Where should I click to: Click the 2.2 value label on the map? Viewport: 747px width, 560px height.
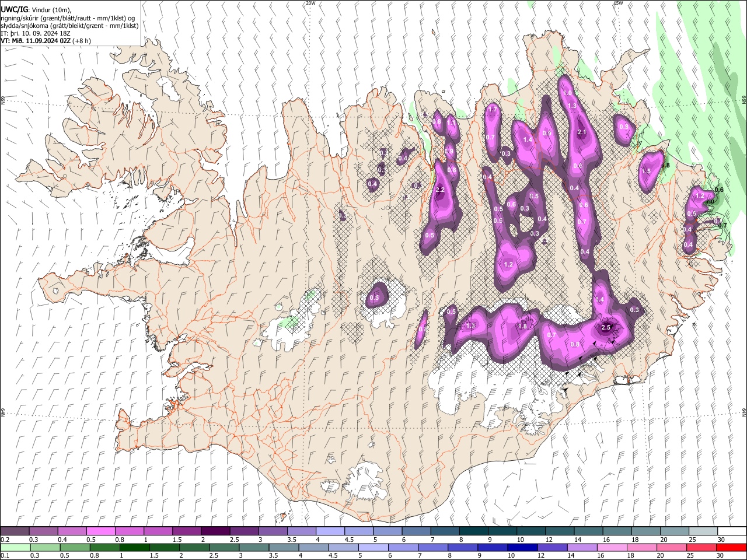(x=440, y=190)
